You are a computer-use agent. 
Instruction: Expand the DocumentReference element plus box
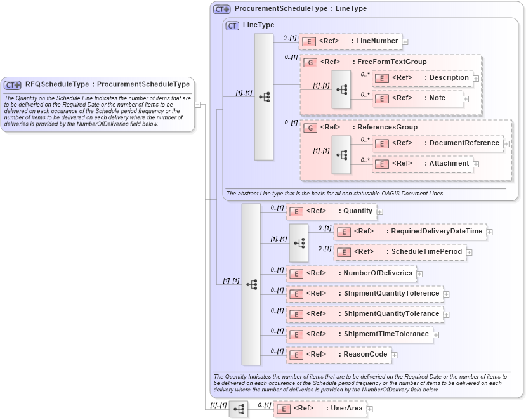[x=506, y=144]
